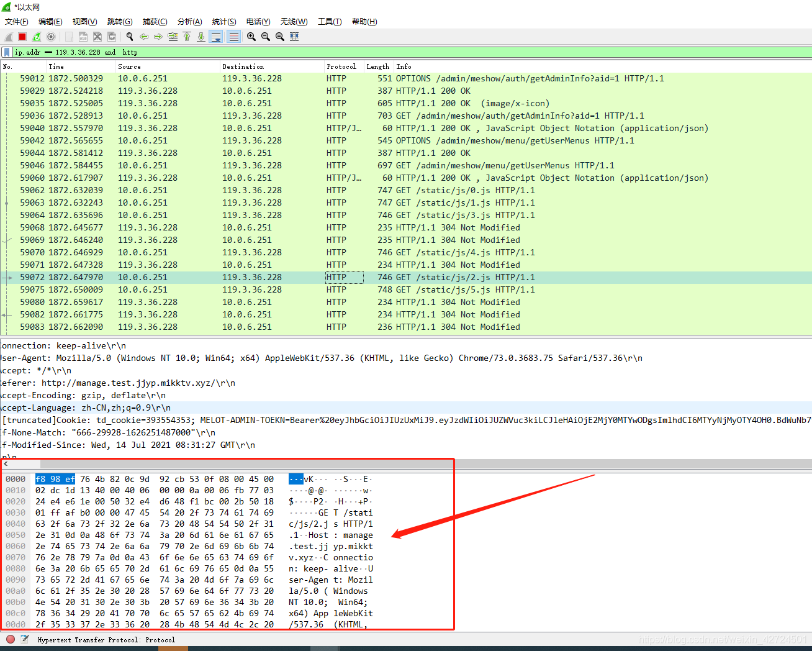Viewport: 812px width, 651px height.
Task: Close the capture file via toolbar
Action: click(x=97, y=37)
